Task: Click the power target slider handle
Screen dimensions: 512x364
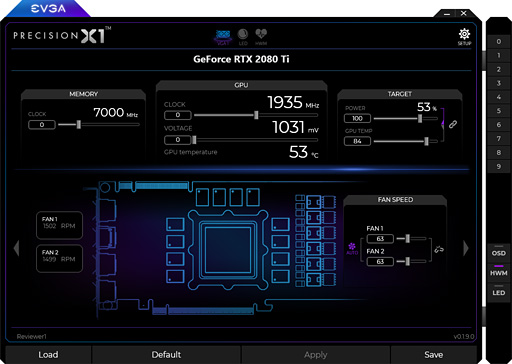Action: click(x=420, y=118)
